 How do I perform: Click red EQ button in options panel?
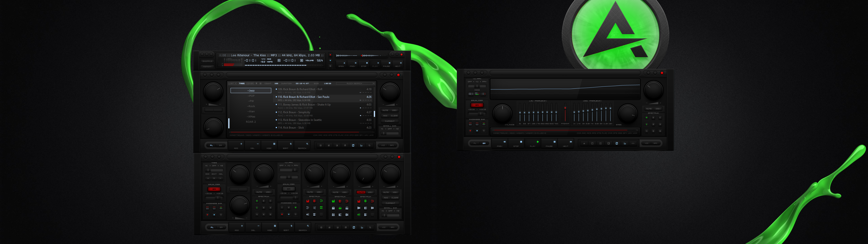click(214, 189)
